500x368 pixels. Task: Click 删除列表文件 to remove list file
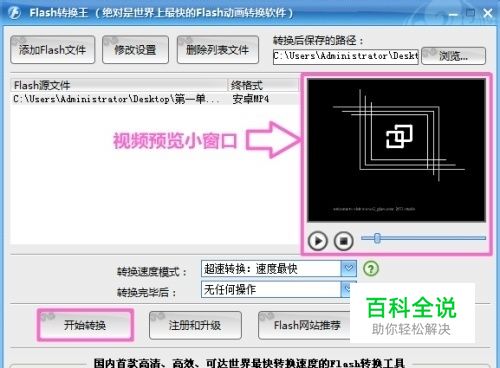click(x=218, y=50)
